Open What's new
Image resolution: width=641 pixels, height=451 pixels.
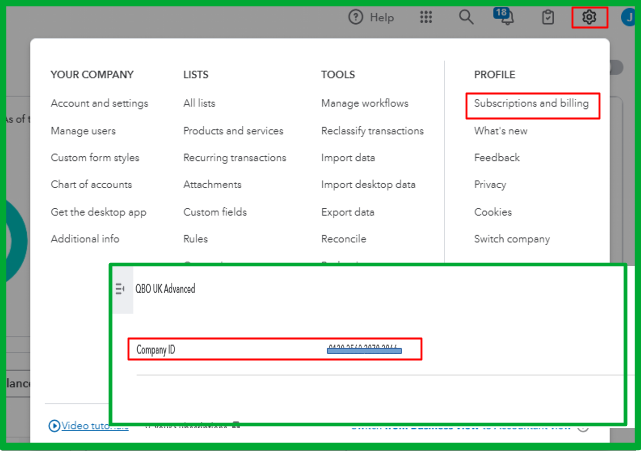point(500,131)
